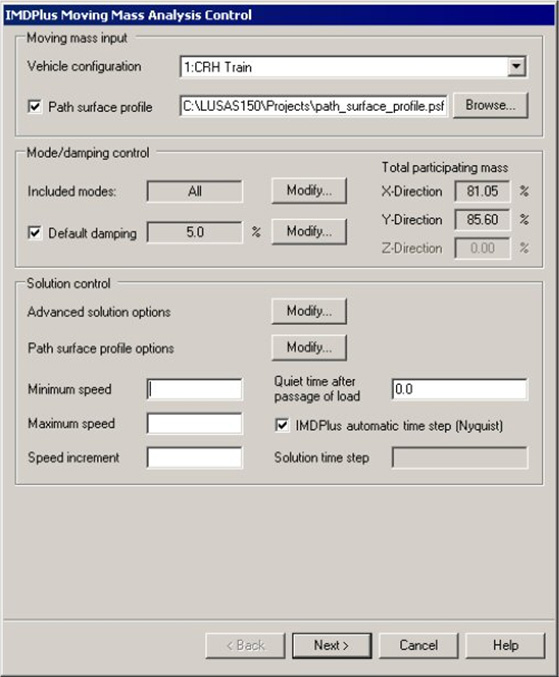Click the path surface profile file field
The height and width of the screenshot is (677, 559).
(313, 106)
